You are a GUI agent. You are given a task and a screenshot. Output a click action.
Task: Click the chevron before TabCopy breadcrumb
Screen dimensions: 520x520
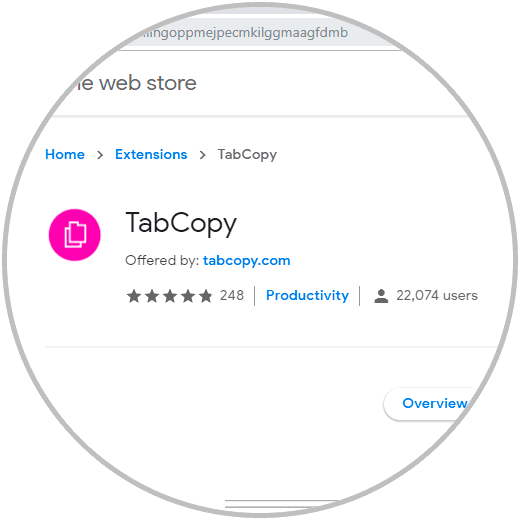click(x=202, y=155)
